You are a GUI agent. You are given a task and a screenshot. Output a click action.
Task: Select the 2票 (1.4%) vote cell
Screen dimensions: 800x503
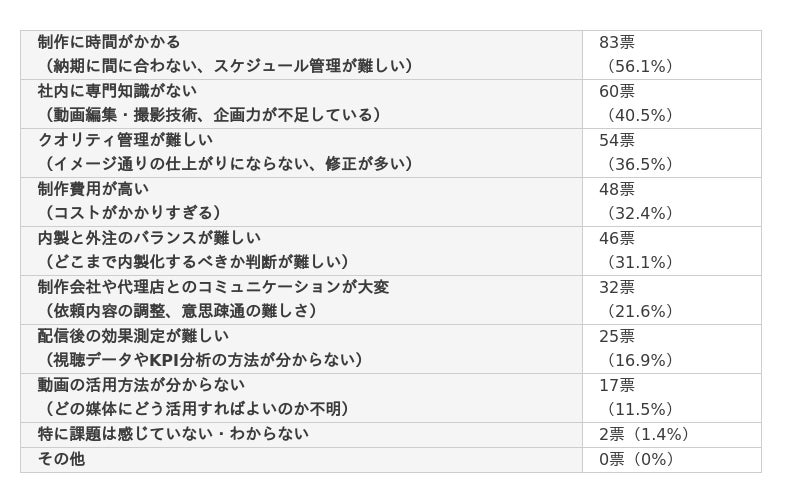[671, 435]
